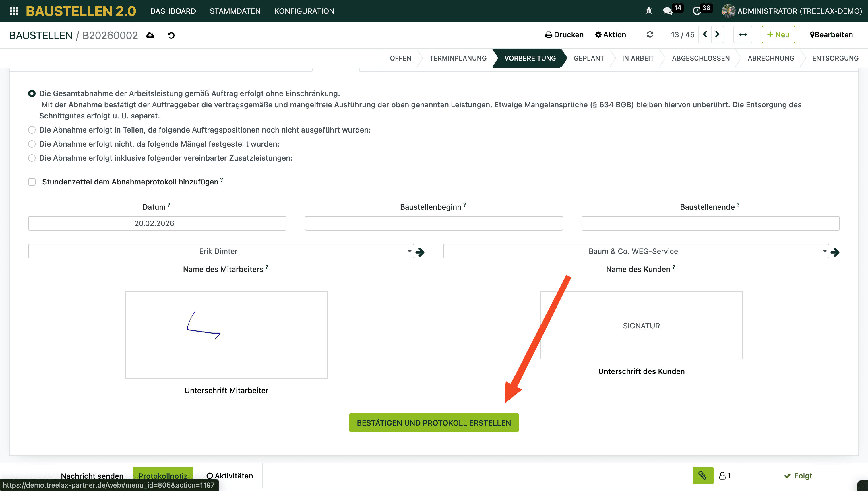Select radio 'Die Abnahme erfolgt in Teilen'

tap(32, 130)
